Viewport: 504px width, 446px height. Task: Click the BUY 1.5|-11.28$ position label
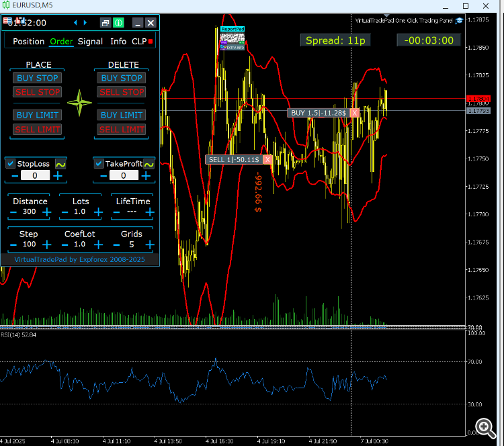(319, 113)
